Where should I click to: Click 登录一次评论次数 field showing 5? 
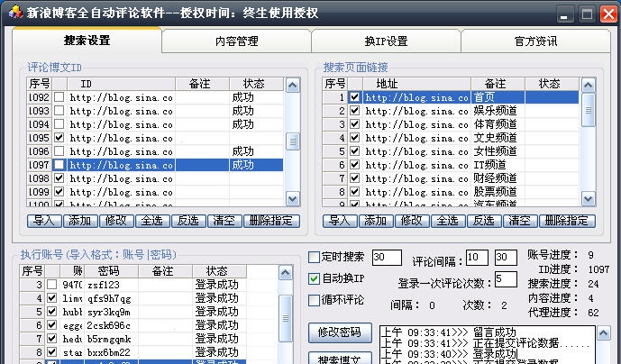click(x=506, y=279)
